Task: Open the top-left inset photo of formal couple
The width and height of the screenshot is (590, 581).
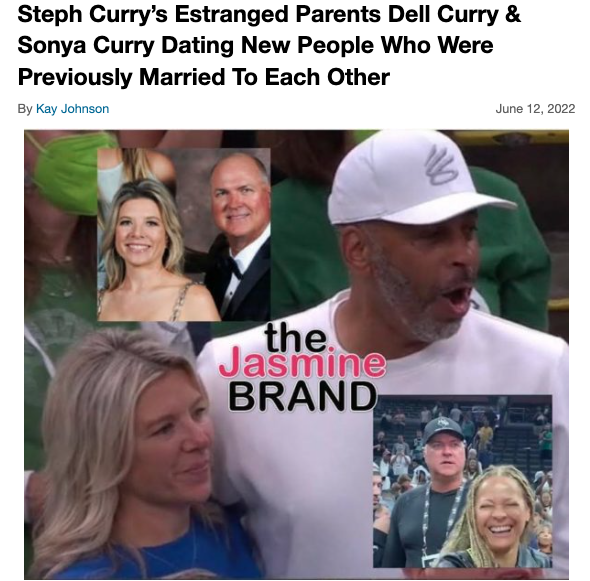Action: pyautogui.click(x=184, y=234)
